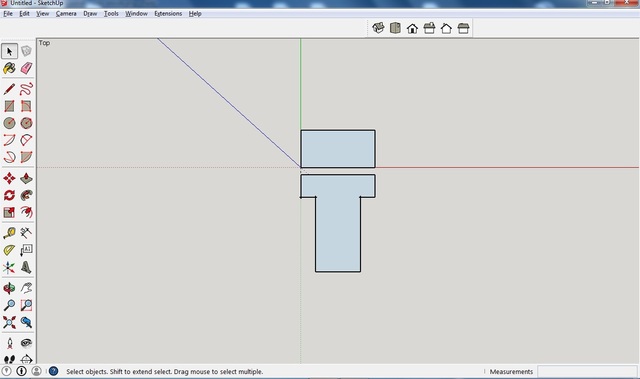The image size is (640, 379).
Task: Select the Paint Bucket tool
Action: point(9,68)
